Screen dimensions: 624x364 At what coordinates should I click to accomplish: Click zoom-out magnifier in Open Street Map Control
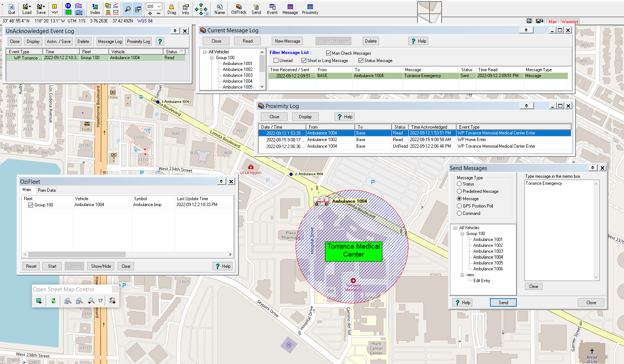pyautogui.click(x=79, y=301)
